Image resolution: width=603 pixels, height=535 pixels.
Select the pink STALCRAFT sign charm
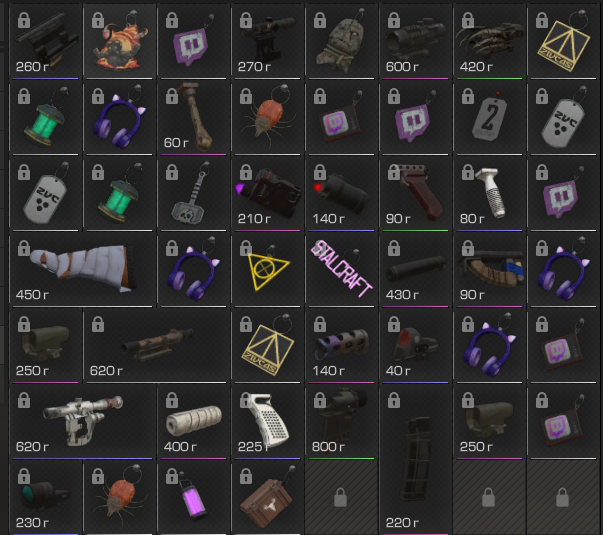pyautogui.click(x=341, y=269)
